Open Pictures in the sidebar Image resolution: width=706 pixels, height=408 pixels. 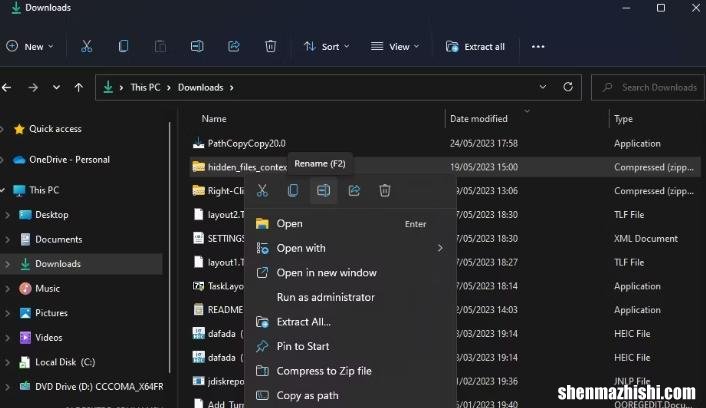click(x=51, y=313)
